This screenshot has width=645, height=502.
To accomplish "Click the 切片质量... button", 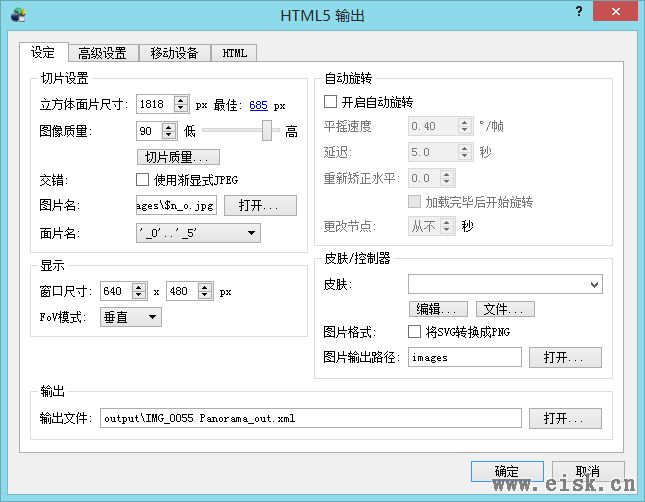I will (177, 157).
